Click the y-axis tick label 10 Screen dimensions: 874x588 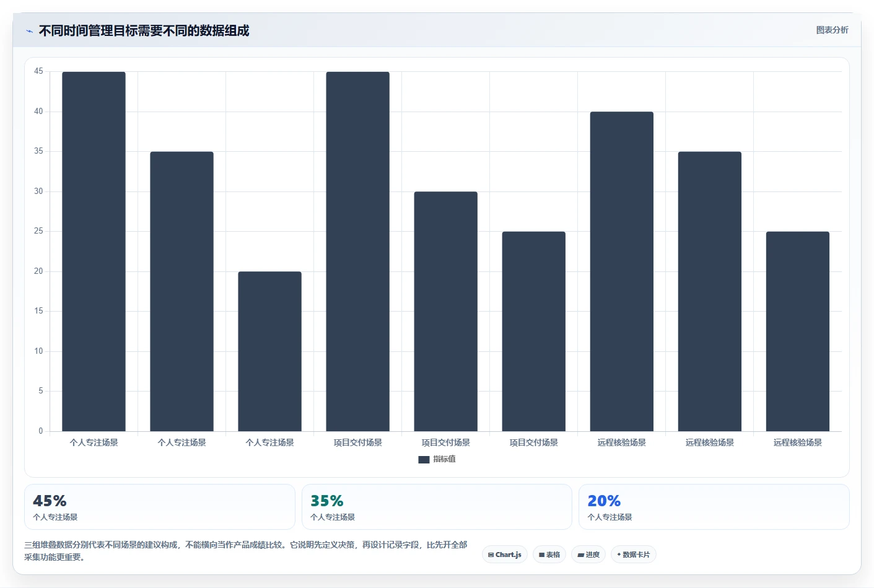point(38,351)
